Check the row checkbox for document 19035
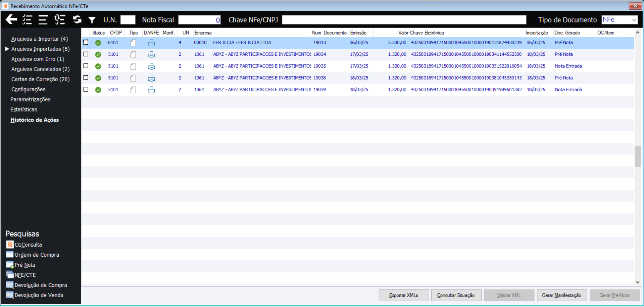This screenshot has height=307, width=644. (86, 66)
